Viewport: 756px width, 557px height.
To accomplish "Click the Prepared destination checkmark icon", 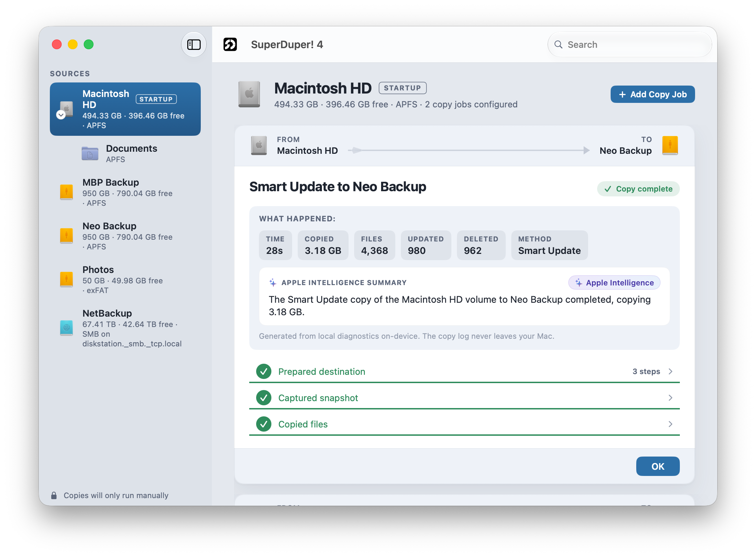I will click(x=264, y=371).
